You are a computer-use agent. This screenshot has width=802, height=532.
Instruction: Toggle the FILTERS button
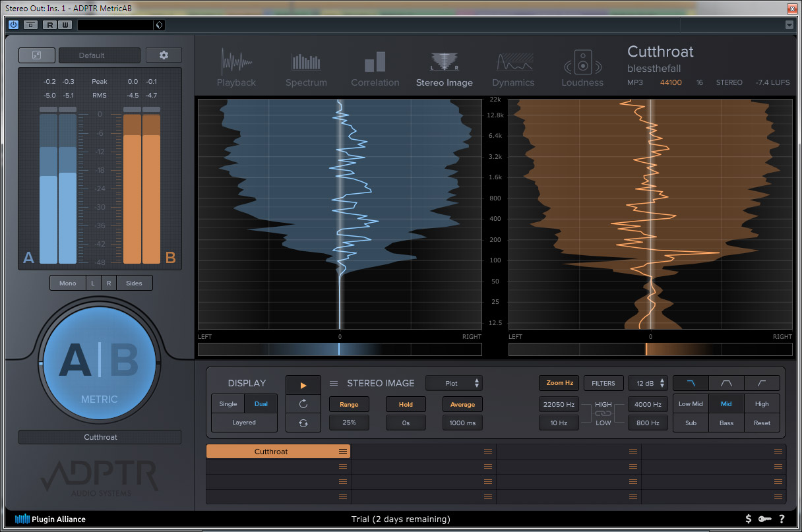pos(603,383)
